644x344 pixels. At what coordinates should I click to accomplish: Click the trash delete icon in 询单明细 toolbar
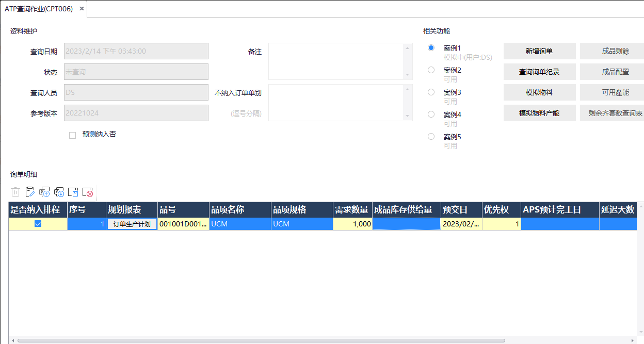[x=15, y=192]
